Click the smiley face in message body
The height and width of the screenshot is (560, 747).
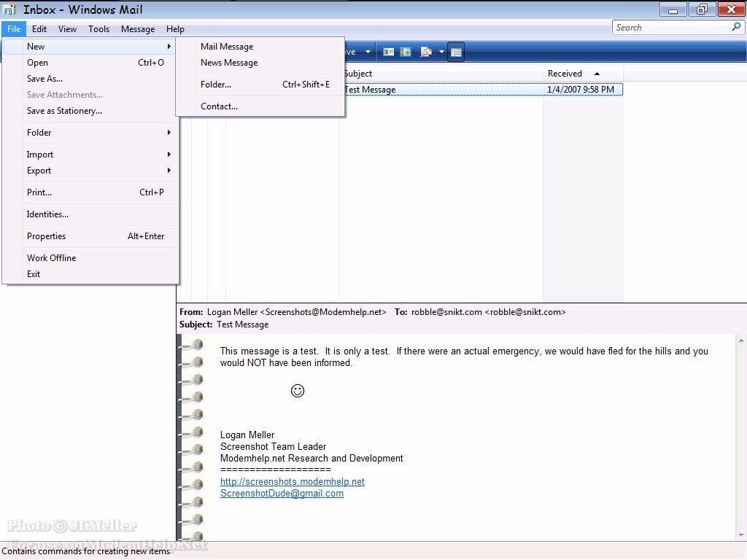pos(298,391)
